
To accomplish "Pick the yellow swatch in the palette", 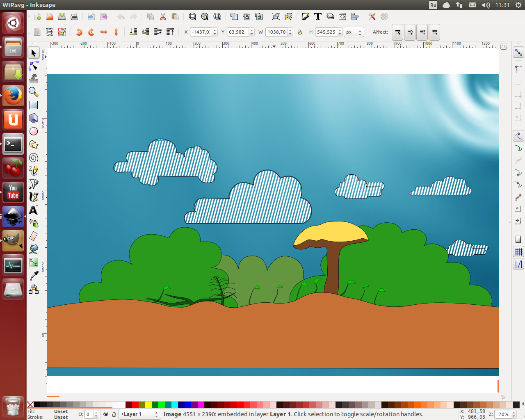I will point(148,405).
